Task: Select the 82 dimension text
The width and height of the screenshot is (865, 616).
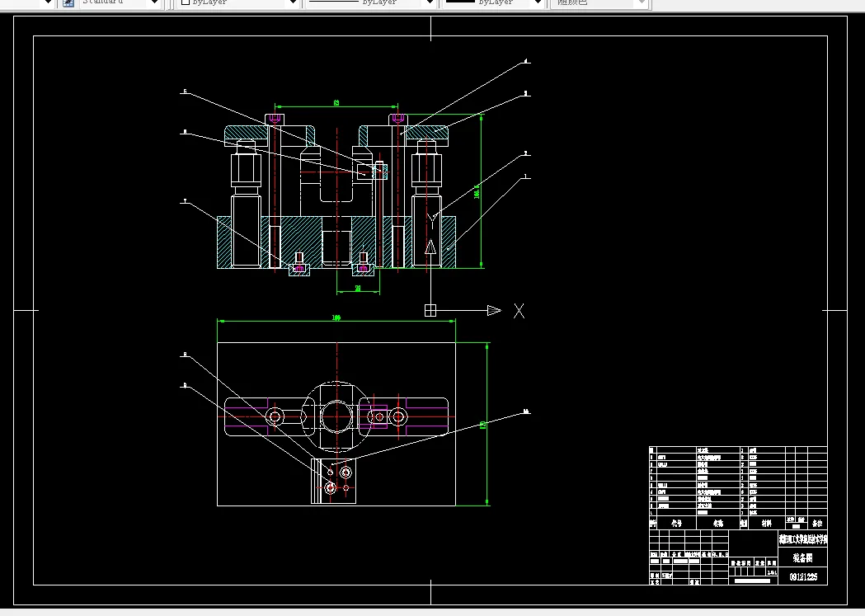Action: coord(336,102)
